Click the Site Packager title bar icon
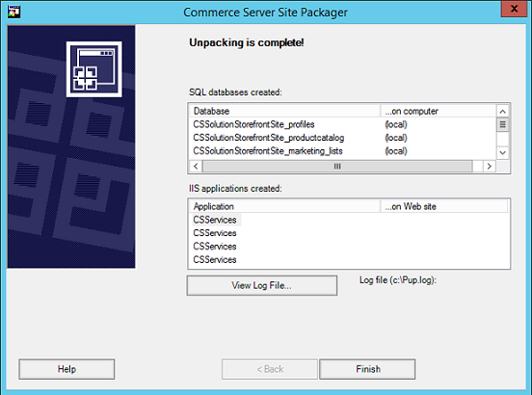532x395 pixels. tap(14, 12)
